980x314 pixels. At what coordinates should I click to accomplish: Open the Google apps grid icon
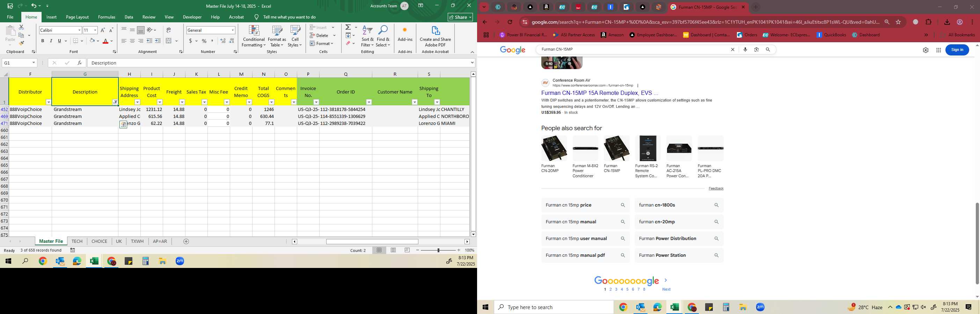[x=938, y=50]
